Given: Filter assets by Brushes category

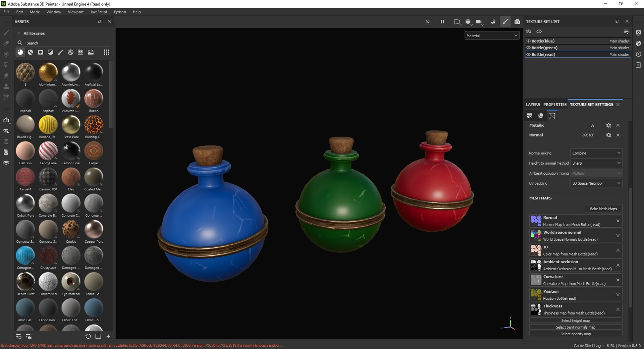Looking at the screenshot, I should (x=61, y=52).
